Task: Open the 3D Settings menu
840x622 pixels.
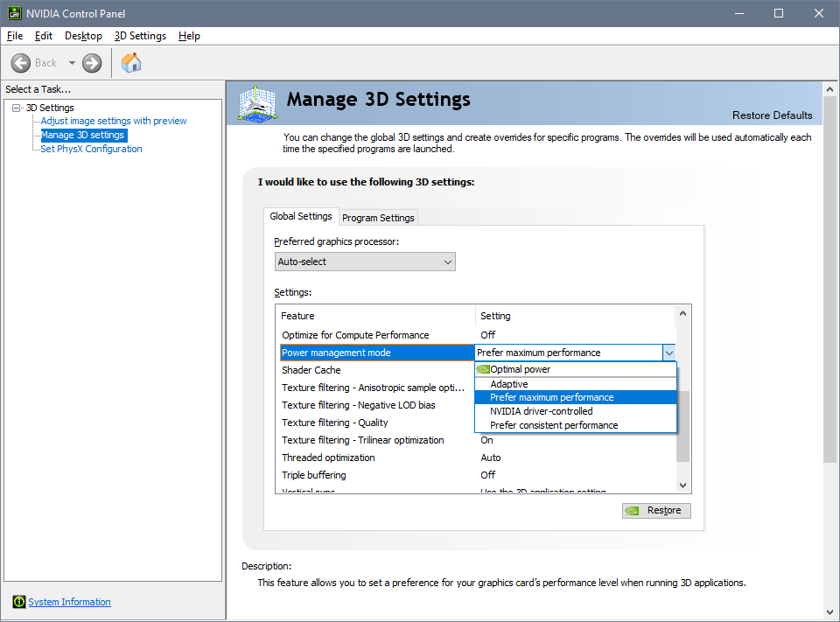Action: coord(140,36)
